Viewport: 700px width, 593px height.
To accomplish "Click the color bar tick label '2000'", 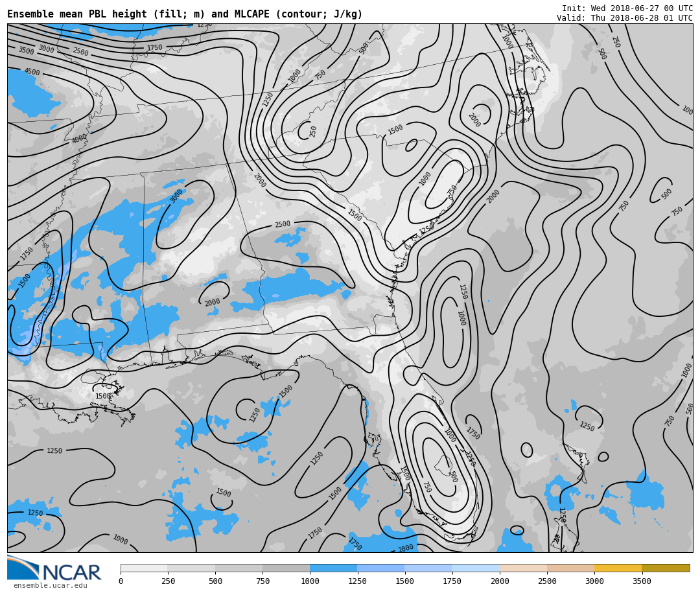I will tap(500, 581).
